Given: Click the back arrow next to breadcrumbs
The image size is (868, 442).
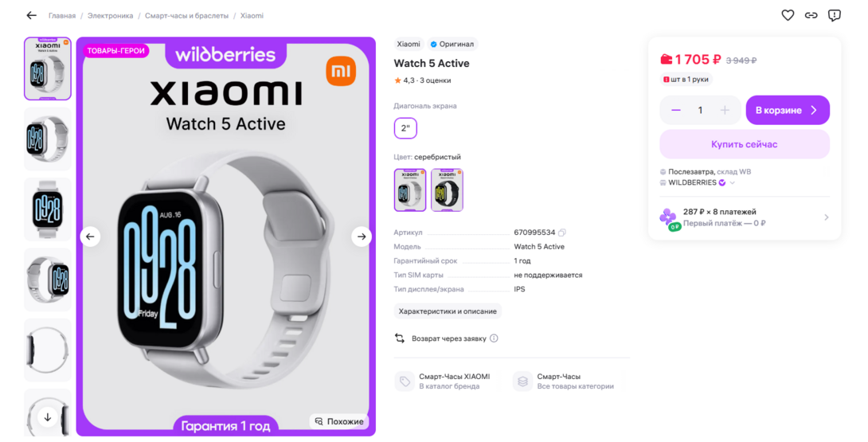Looking at the screenshot, I should pos(32,15).
